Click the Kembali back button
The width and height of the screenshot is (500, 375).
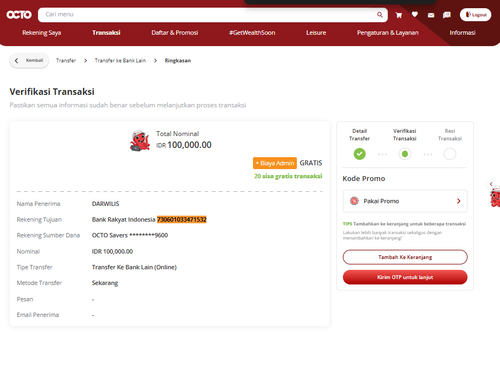tap(29, 61)
